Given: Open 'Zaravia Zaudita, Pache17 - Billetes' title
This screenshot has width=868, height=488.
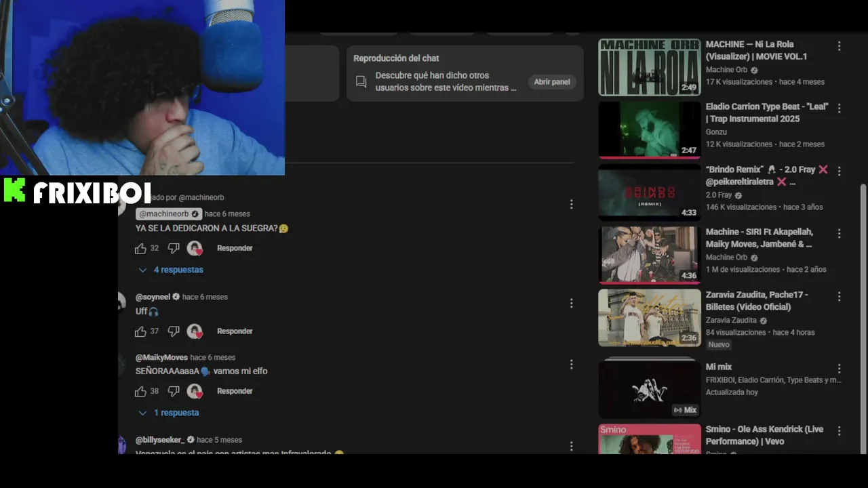Looking at the screenshot, I should tap(757, 301).
